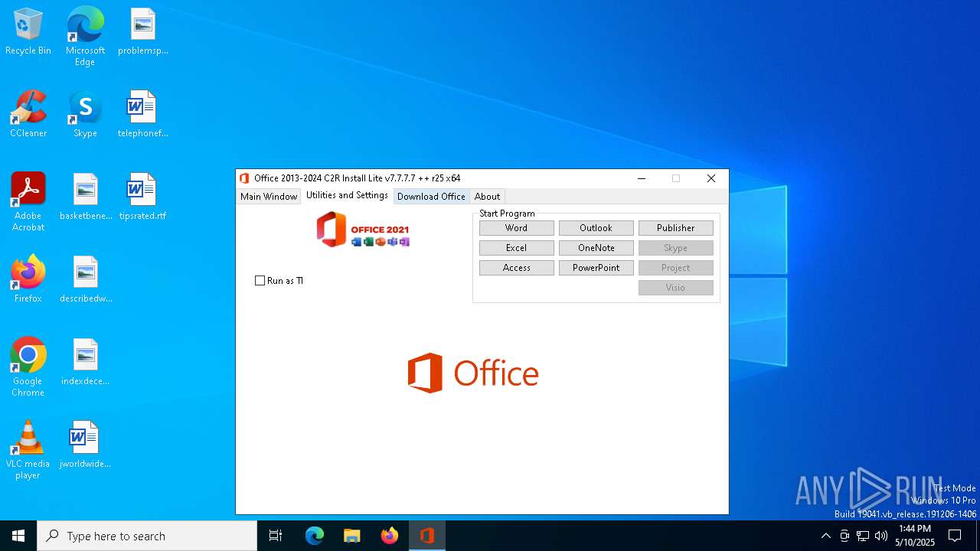The image size is (980, 551).
Task: Open Adobe Acrobat desktop shortcut
Action: click(x=28, y=202)
